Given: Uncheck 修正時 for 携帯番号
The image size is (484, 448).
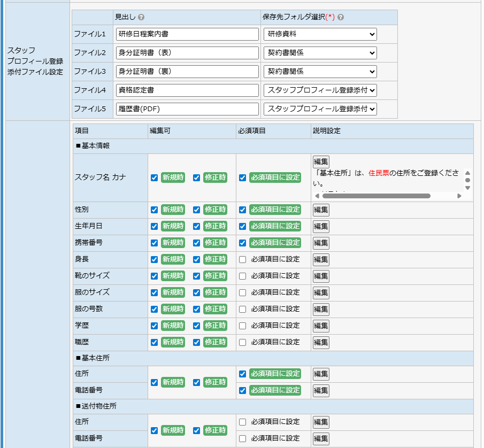Looking at the screenshot, I should coord(196,243).
